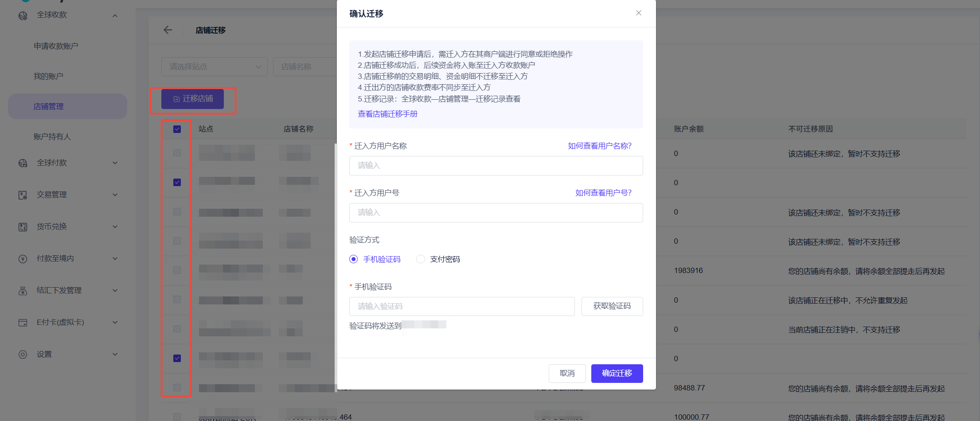Viewport: 980px width, 421px height.
Task: Select the 支付密码 radio option
Action: pos(421,259)
